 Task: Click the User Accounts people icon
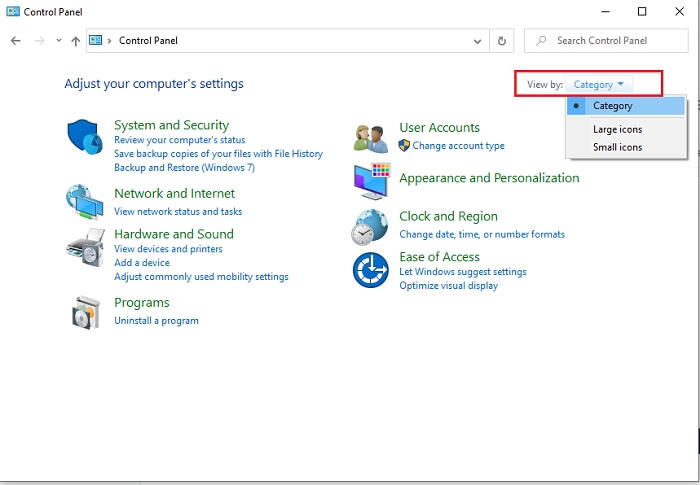[x=371, y=138]
